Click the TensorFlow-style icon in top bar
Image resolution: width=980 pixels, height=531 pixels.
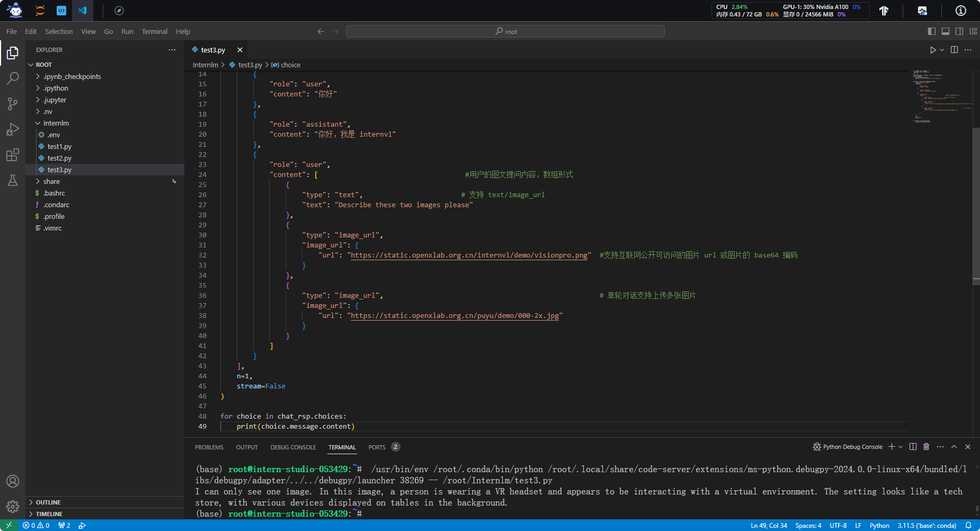click(884, 11)
